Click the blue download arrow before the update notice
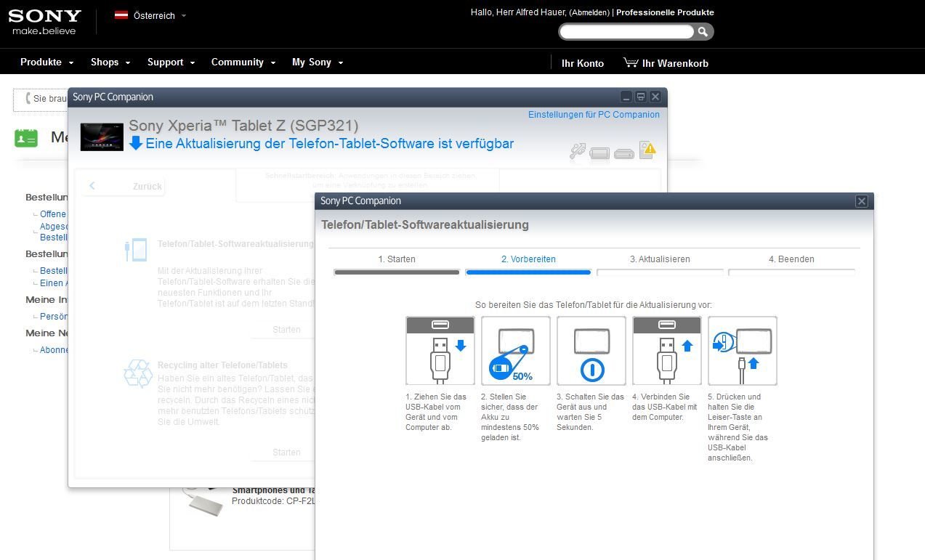Image resolution: width=925 pixels, height=560 pixels. pos(135,143)
